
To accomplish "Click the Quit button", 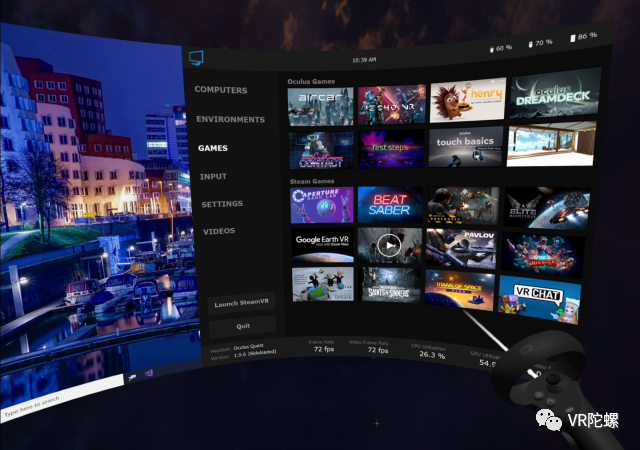I will tap(243, 326).
